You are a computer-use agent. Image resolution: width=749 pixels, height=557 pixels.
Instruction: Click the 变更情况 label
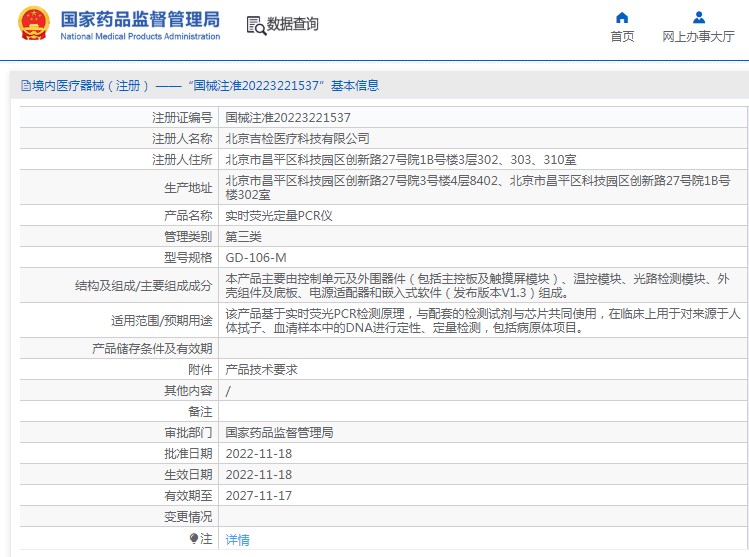click(188, 517)
